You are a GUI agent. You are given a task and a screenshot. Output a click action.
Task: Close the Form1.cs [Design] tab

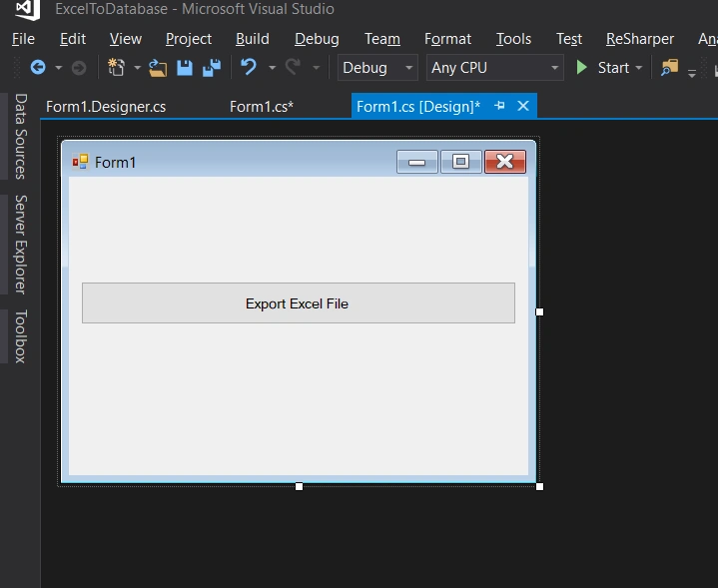523,106
